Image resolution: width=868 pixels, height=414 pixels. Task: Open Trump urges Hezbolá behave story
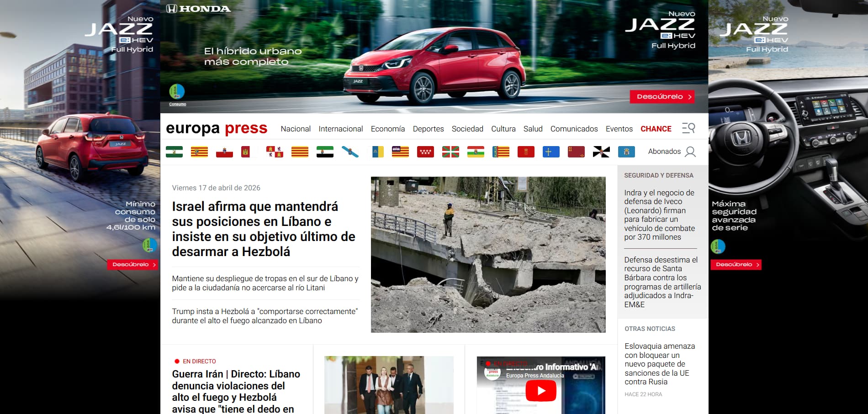tap(265, 316)
